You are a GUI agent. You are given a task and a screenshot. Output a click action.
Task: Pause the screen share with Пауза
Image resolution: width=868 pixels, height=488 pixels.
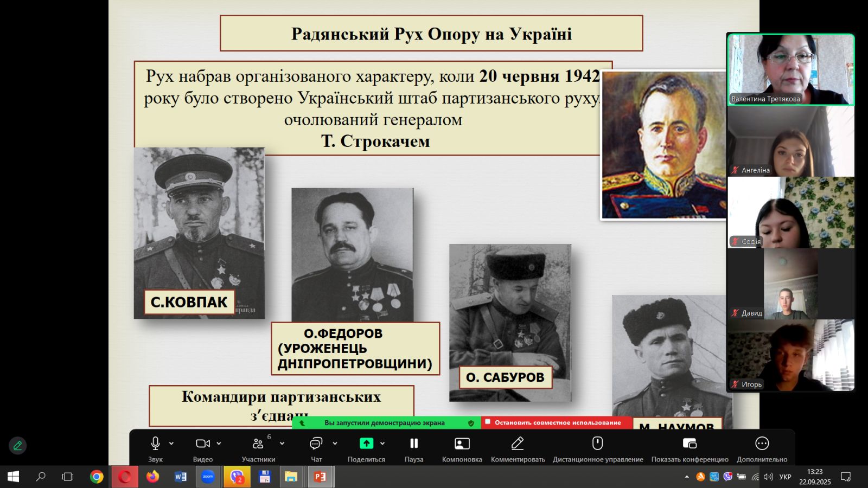[x=414, y=444]
